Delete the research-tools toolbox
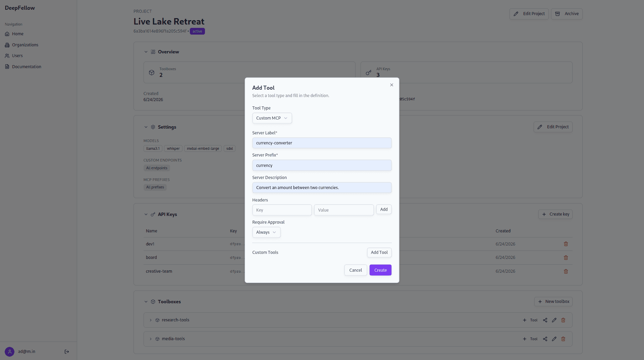Screen dimensions: 644x360 [x=563, y=320]
